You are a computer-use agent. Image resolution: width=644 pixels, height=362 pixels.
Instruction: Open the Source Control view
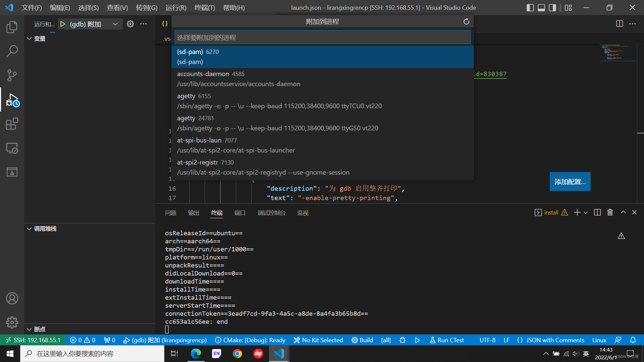(12, 75)
